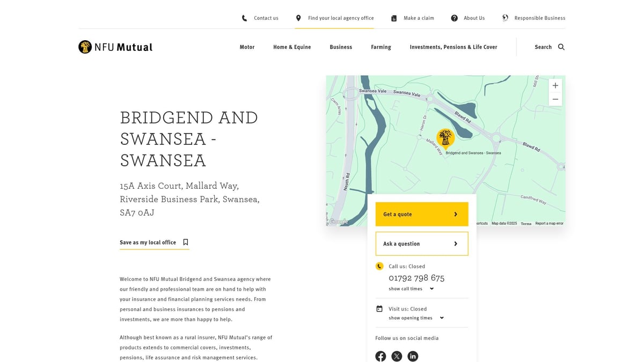
Task: Zoom in on the map with the plus control
Action: (555, 85)
